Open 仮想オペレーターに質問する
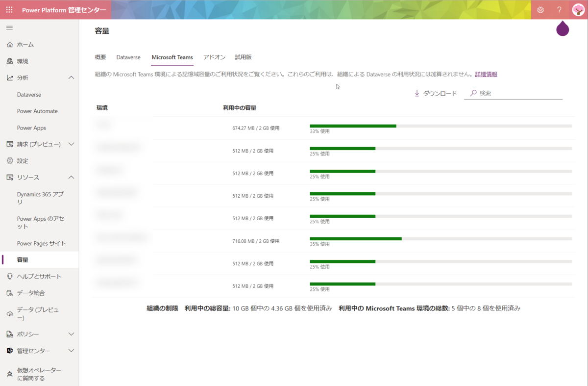Viewport: 588px width, 386px height. tap(39, 374)
